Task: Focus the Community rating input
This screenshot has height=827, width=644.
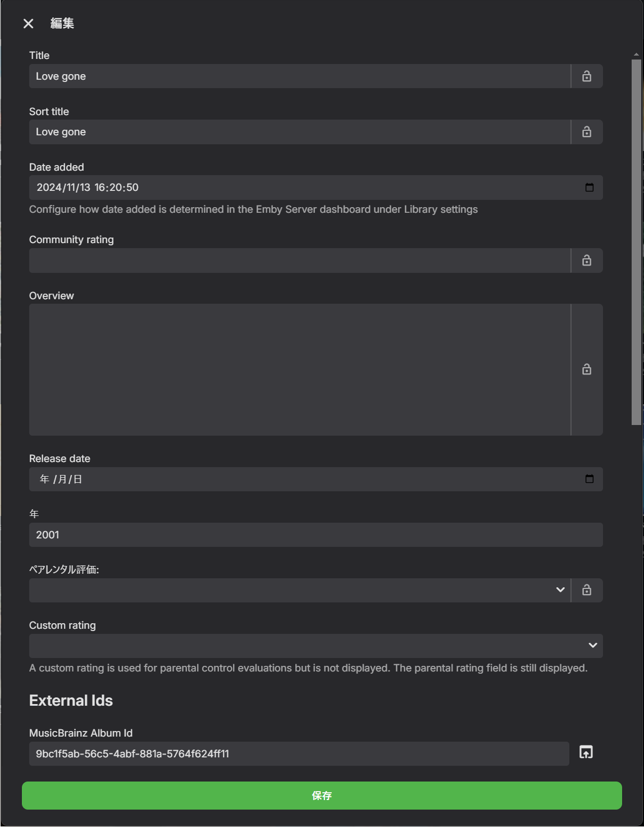Action: tap(300, 261)
